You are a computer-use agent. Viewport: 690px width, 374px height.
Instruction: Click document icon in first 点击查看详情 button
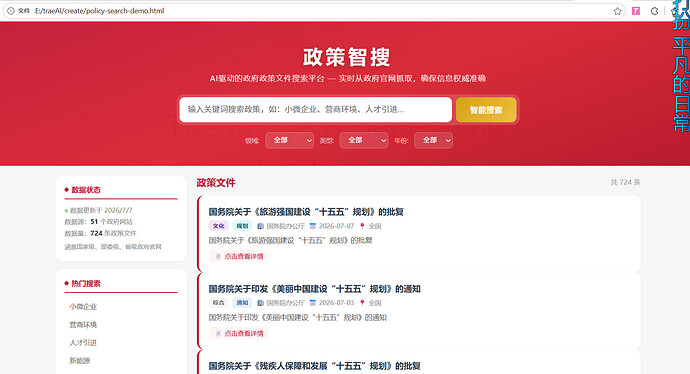(218, 256)
